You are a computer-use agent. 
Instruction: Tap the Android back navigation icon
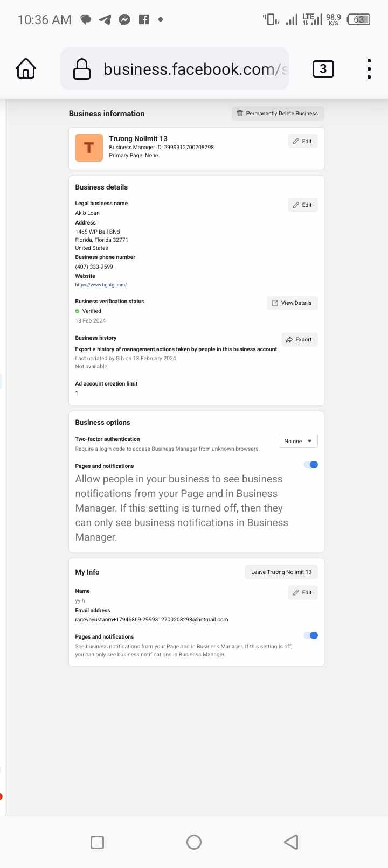coord(291,842)
